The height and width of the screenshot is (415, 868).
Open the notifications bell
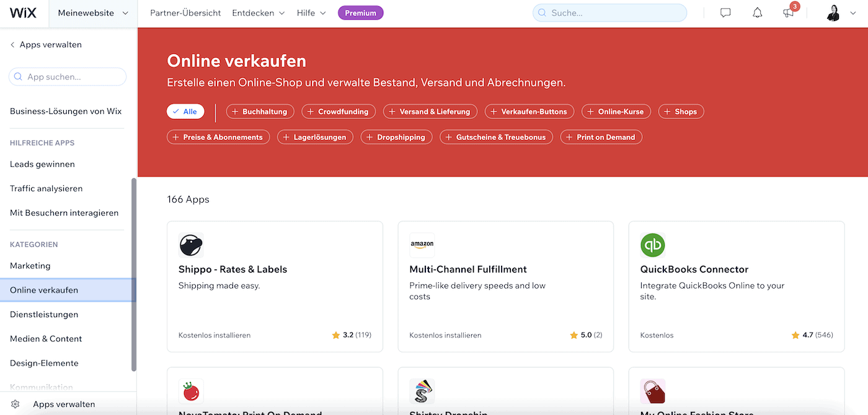coord(757,13)
